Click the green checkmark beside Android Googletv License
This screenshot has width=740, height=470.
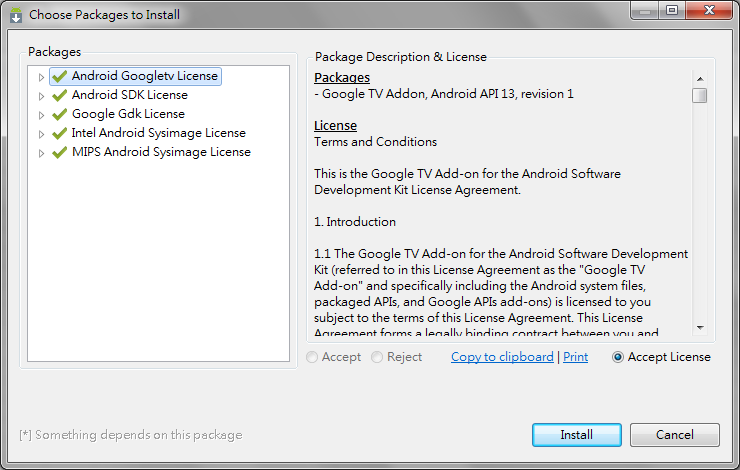59,76
